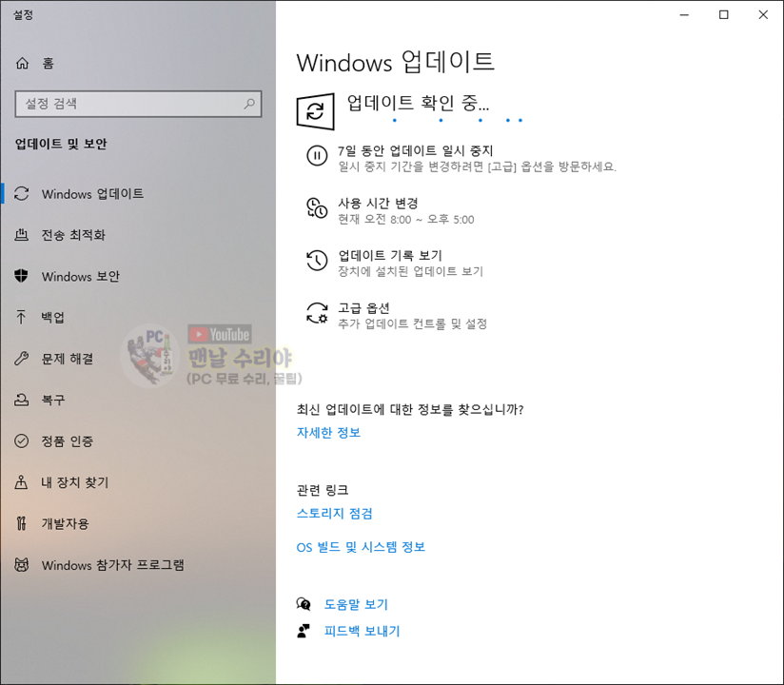Screen dimensions: 784x685
Task: Click the 관련 링크 heading
Action: (323, 490)
